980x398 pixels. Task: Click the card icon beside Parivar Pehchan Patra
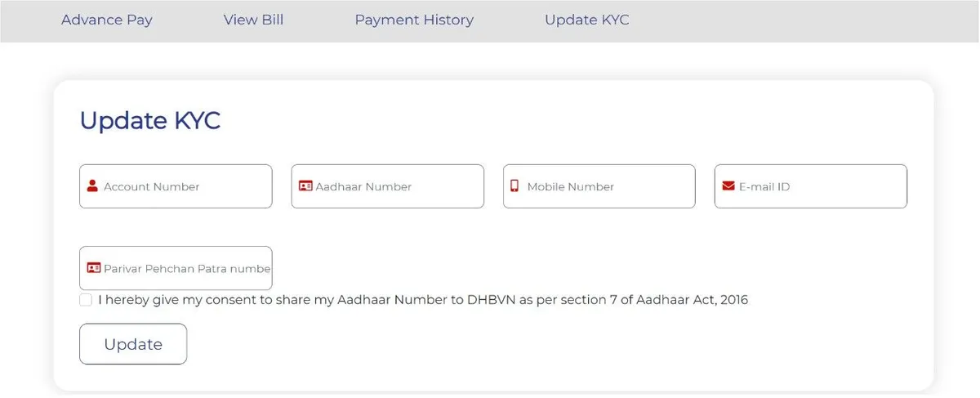pyautogui.click(x=93, y=268)
